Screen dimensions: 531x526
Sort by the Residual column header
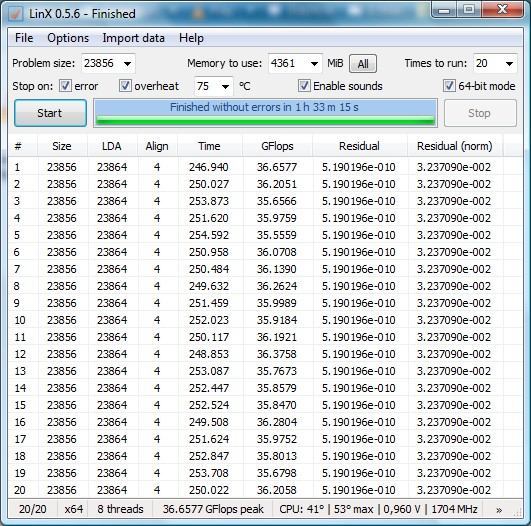click(359, 146)
